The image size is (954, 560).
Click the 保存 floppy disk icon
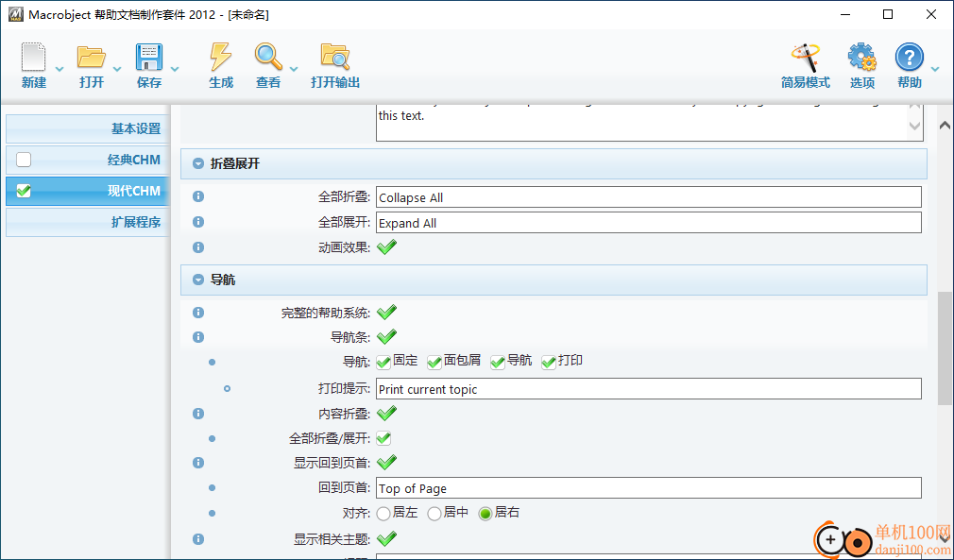149,58
